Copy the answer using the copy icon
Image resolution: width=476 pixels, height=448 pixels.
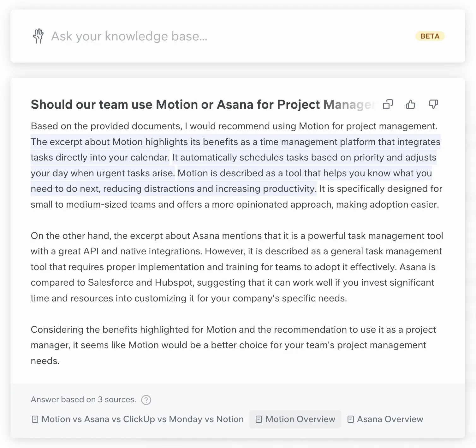388,104
